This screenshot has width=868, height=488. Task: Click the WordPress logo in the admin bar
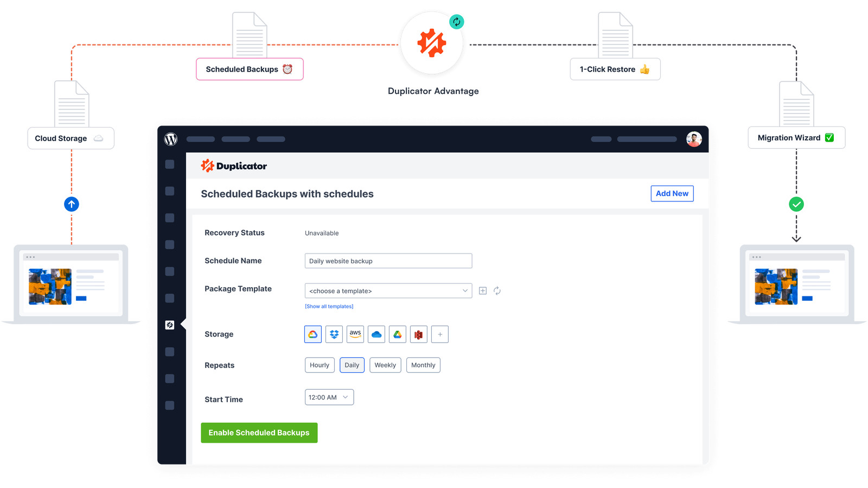[x=171, y=140]
